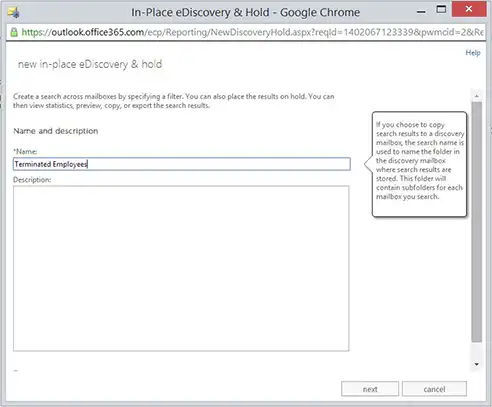Select the outlook.office365.com address bar URL
The width and height of the screenshot is (492, 407).
tap(253, 32)
